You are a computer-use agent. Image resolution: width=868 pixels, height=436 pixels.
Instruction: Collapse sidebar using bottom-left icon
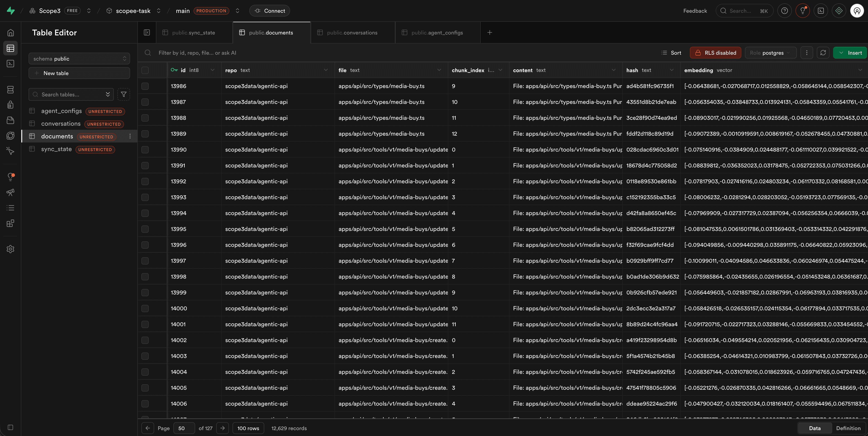pos(10,427)
